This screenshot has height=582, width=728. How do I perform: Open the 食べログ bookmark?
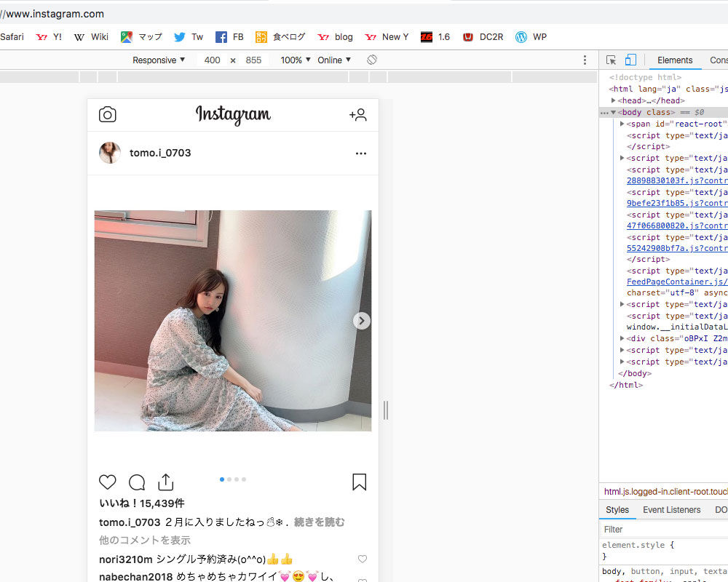tap(280, 36)
